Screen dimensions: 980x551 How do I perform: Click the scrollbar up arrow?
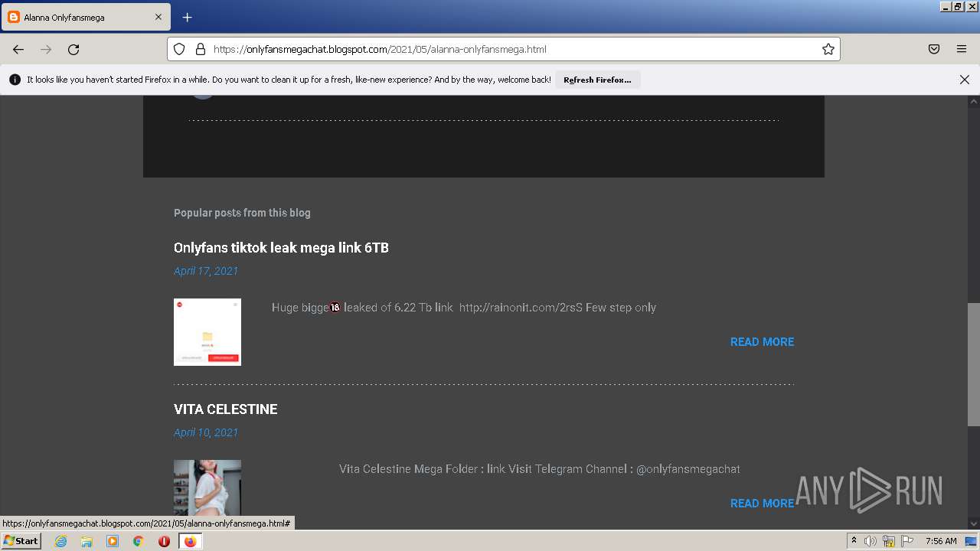973,102
